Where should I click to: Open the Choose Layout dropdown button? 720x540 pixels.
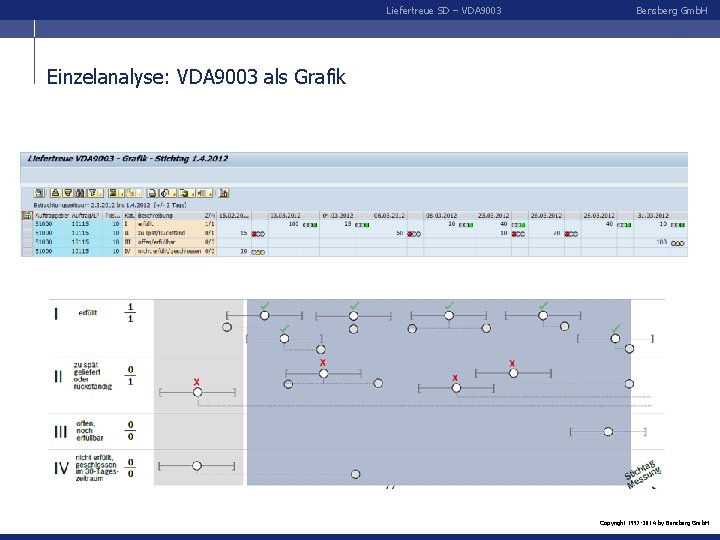click(205, 193)
